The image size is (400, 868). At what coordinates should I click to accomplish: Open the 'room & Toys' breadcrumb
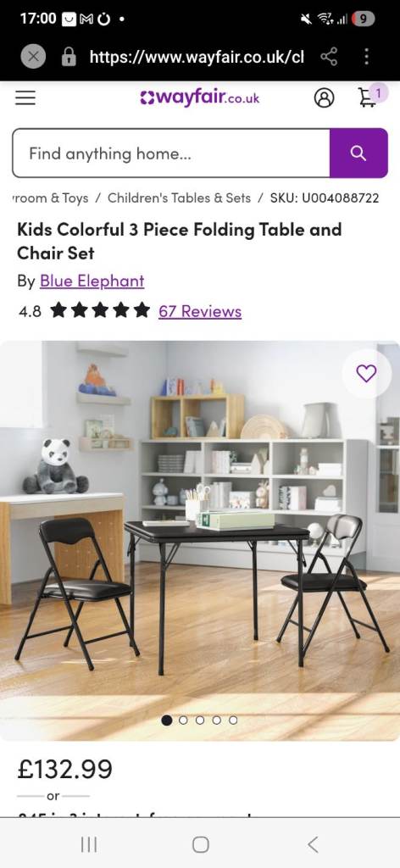tap(50, 198)
